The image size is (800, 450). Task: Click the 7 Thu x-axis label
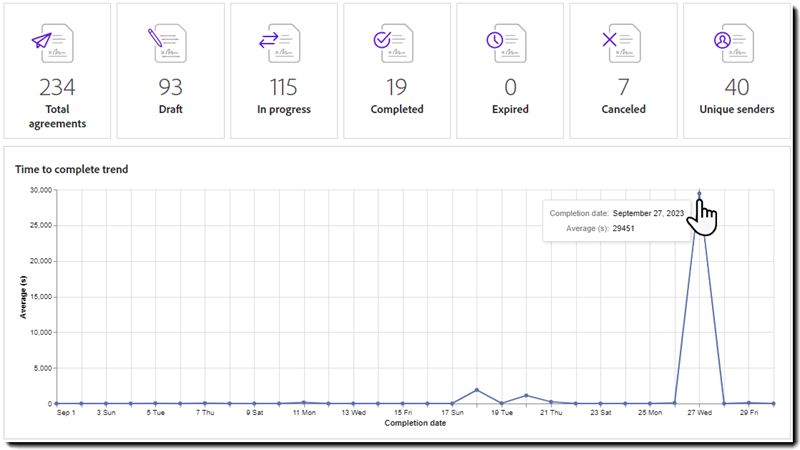(205, 413)
